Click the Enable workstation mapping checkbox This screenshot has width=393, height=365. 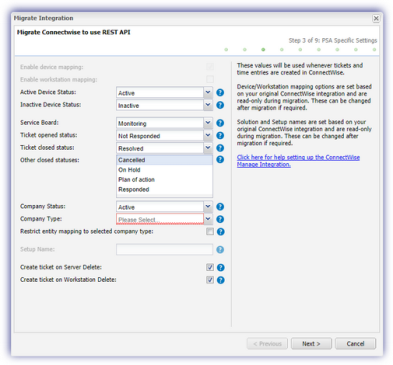[210, 79]
